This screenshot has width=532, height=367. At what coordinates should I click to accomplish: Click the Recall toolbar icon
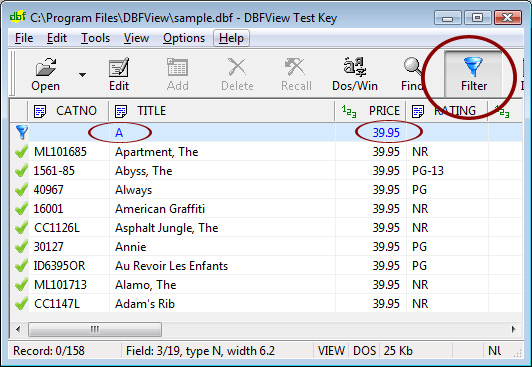[x=295, y=67]
